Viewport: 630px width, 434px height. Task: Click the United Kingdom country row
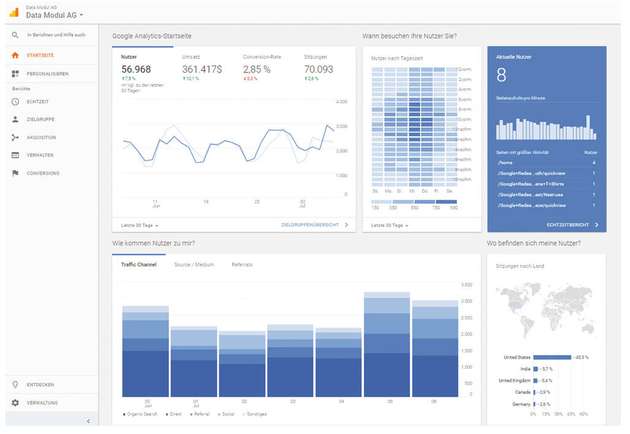point(525,380)
